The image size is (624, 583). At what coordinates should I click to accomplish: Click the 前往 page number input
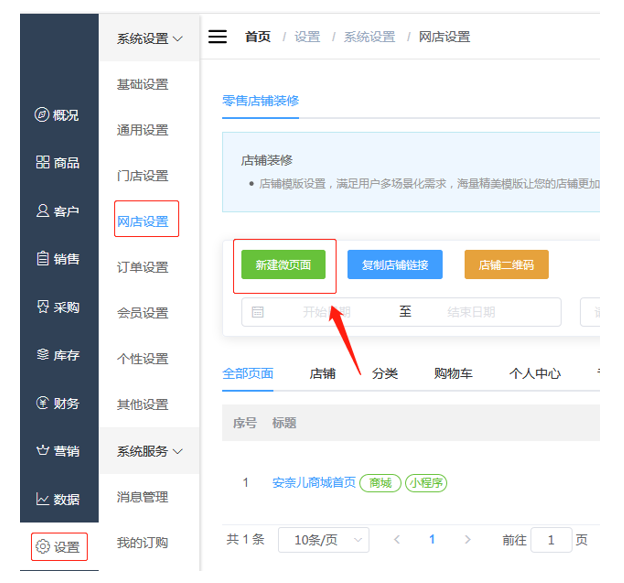(551, 540)
